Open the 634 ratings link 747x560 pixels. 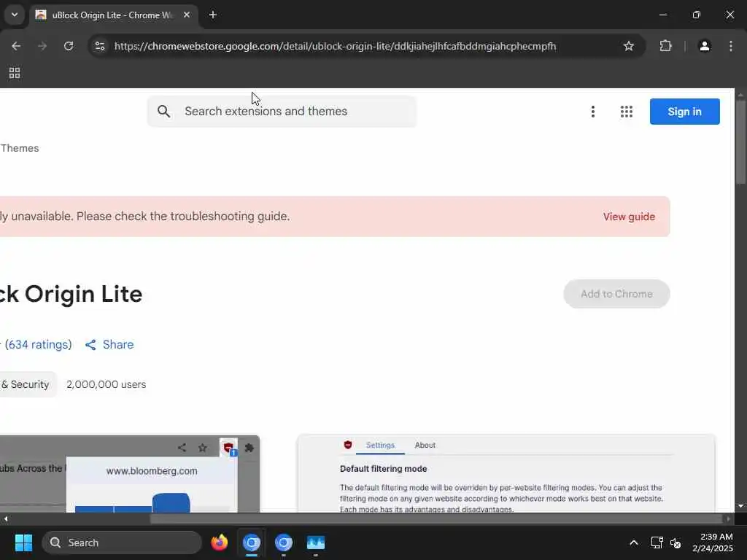(38, 344)
